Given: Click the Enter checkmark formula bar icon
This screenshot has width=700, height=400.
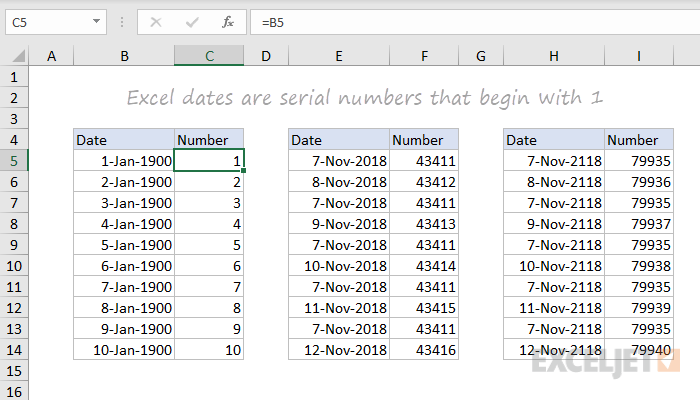Looking at the screenshot, I should coord(192,21).
